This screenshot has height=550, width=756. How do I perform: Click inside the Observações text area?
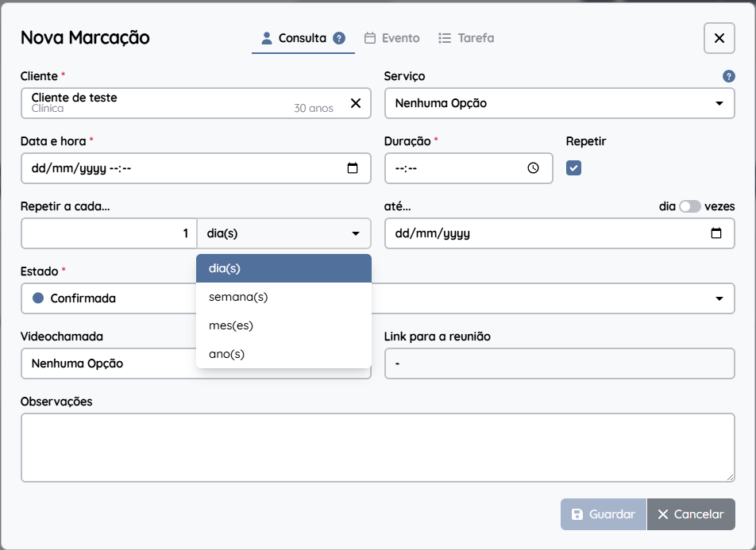pyautogui.click(x=377, y=448)
